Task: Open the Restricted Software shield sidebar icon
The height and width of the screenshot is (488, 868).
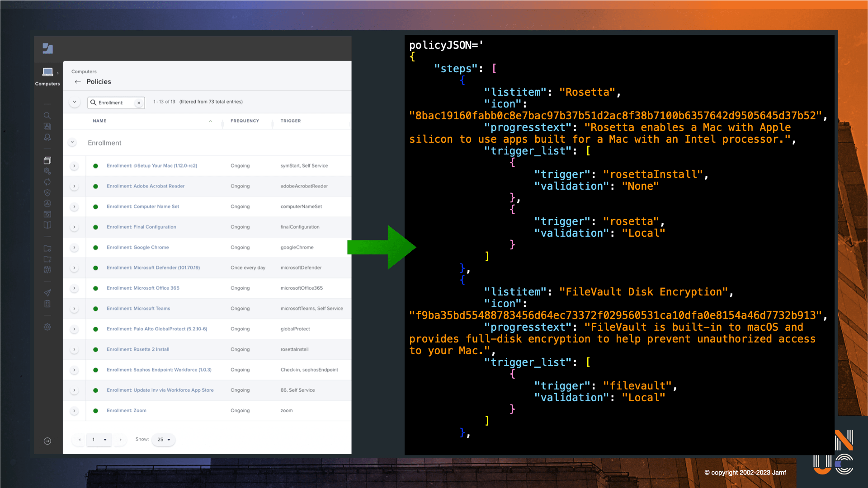Action: (x=47, y=192)
